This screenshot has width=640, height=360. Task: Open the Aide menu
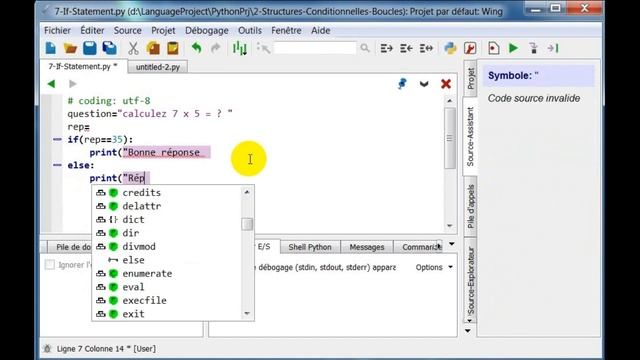point(320,30)
